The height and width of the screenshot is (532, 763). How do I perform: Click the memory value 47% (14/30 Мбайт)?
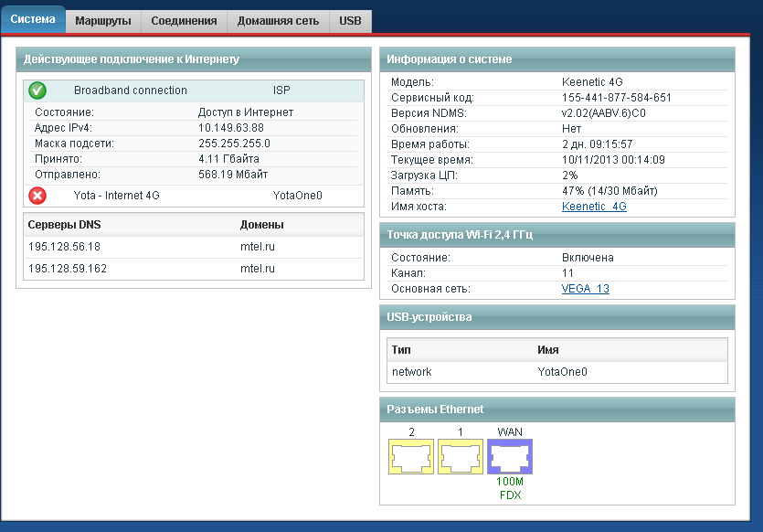(x=609, y=191)
